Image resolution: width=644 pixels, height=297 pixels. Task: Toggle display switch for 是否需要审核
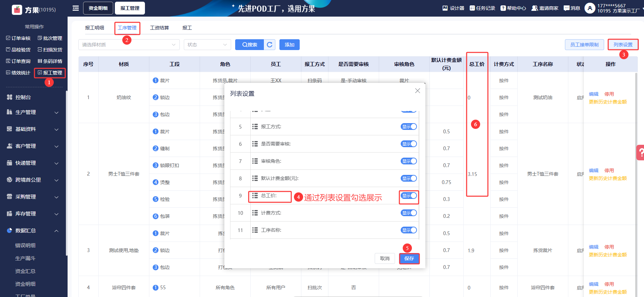409,144
